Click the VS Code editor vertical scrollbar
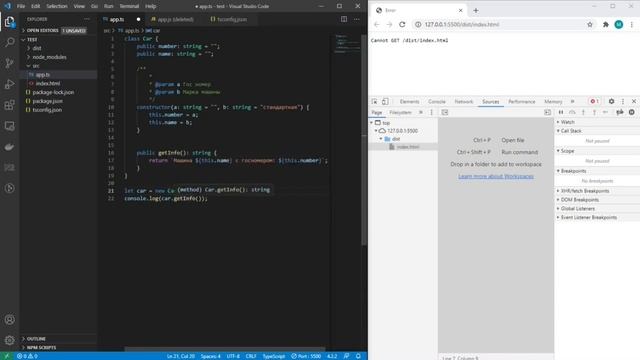 pos(364,139)
